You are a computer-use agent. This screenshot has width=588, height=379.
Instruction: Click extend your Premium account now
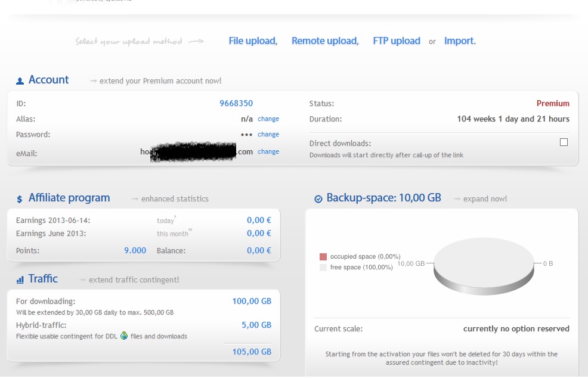(x=160, y=81)
